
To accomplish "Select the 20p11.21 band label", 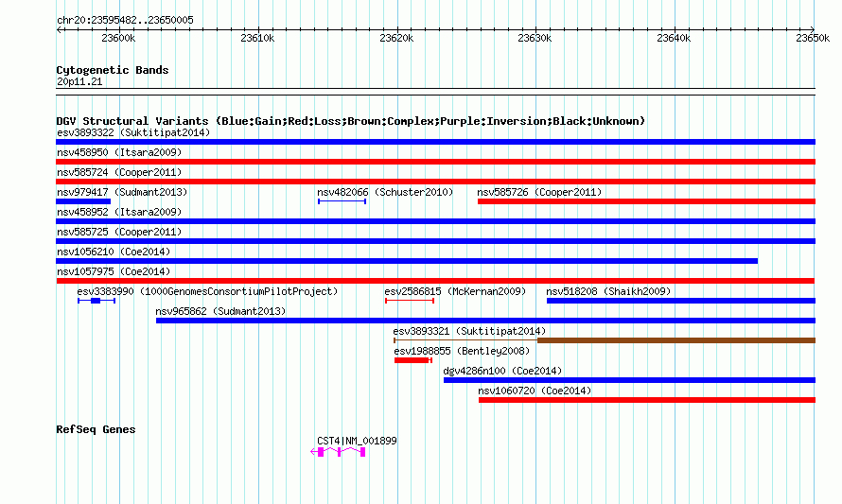I will [79, 81].
